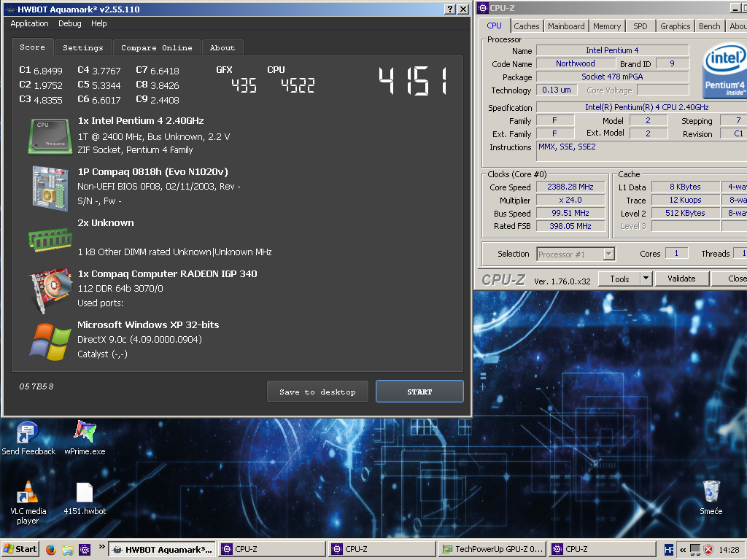Open the folder icon in quick launch

(x=68, y=550)
